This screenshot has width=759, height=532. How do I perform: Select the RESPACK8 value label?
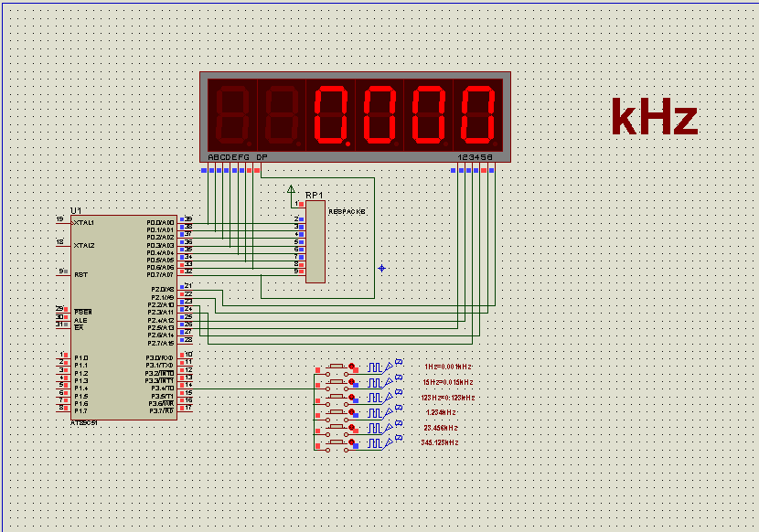347,212
